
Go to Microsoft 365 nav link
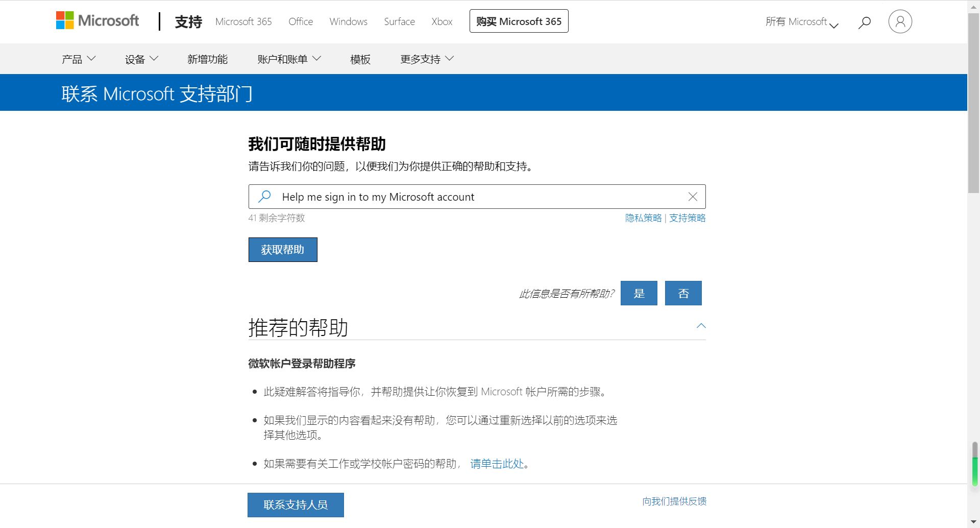coord(243,21)
